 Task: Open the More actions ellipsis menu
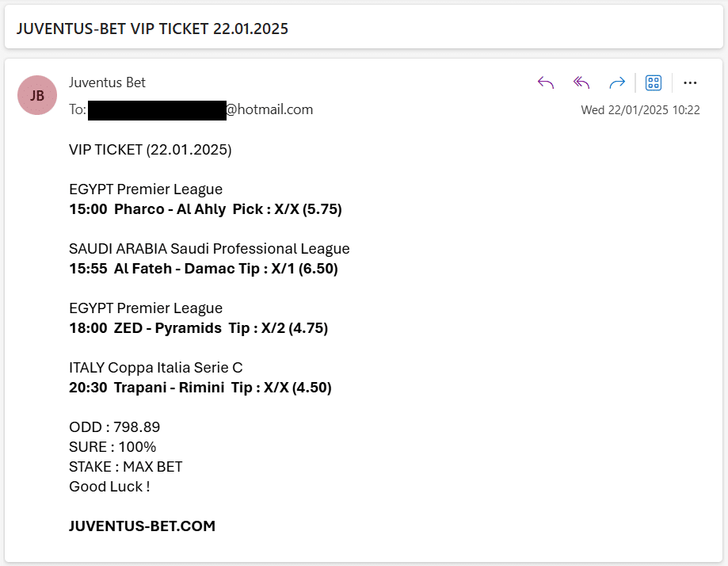pyautogui.click(x=690, y=82)
